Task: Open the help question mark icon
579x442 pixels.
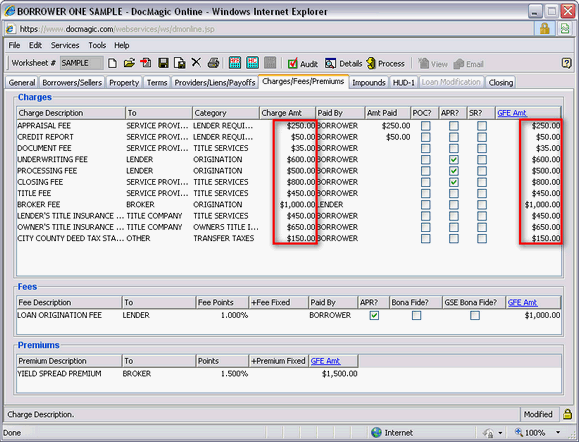Action: pyautogui.click(x=566, y=63)
